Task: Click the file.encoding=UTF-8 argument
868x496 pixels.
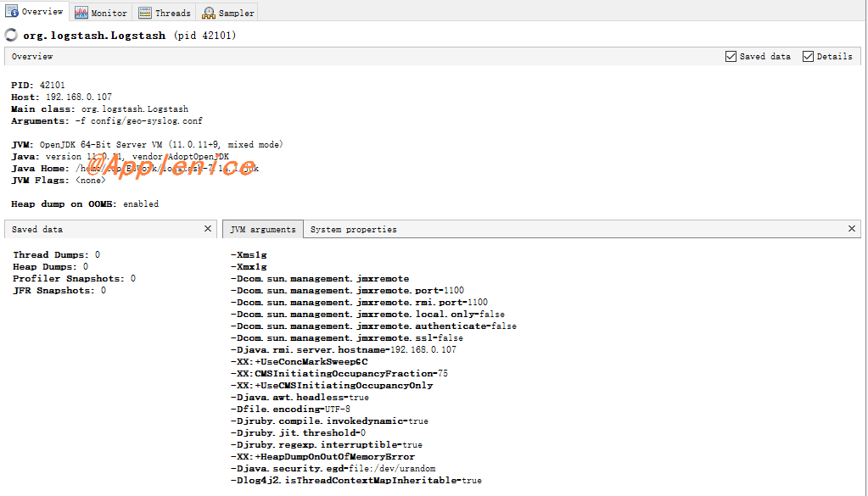Action: [290, 410]
